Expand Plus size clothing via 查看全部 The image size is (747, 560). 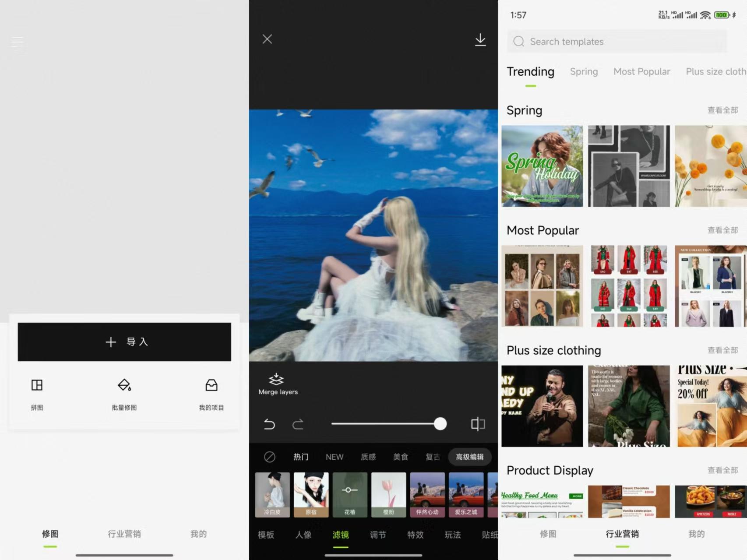(x=722, y=350)
